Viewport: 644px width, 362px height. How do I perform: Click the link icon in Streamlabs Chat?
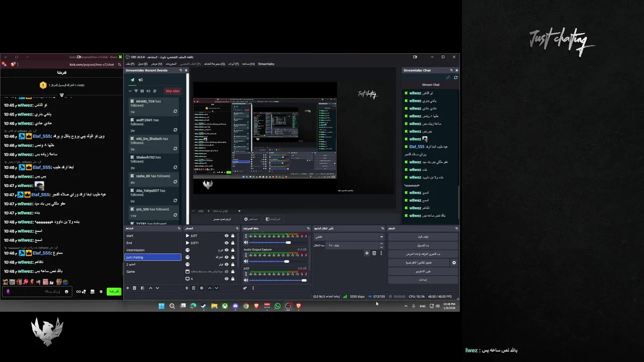tap(448, 77)
